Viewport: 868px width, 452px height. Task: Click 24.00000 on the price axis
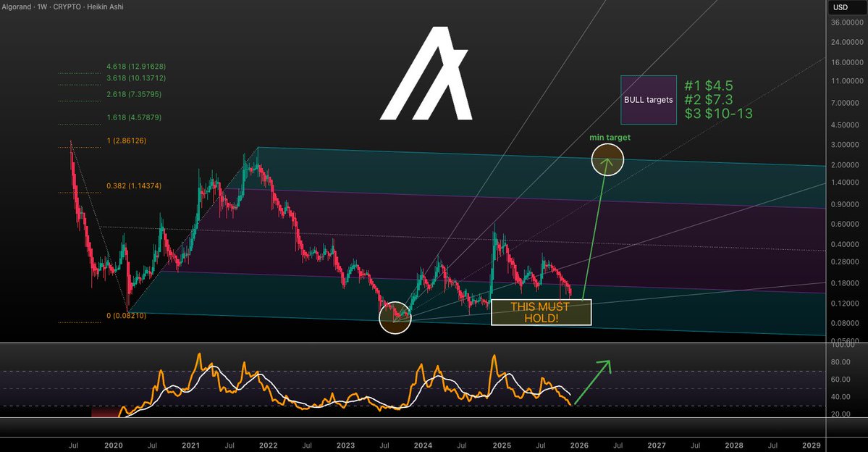[x=846, y=42]
